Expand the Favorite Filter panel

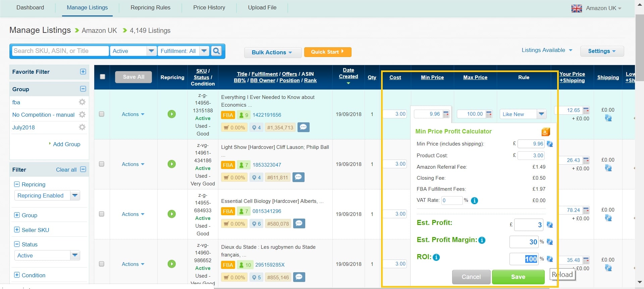click(83, 72)
